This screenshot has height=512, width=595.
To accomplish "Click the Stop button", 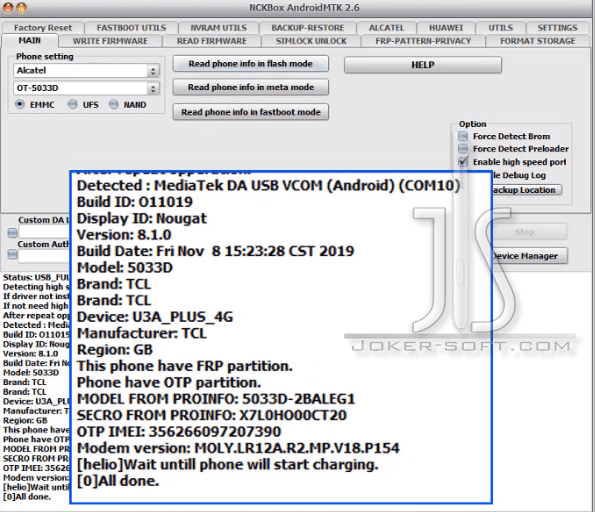I will click(x=529, y=232).
